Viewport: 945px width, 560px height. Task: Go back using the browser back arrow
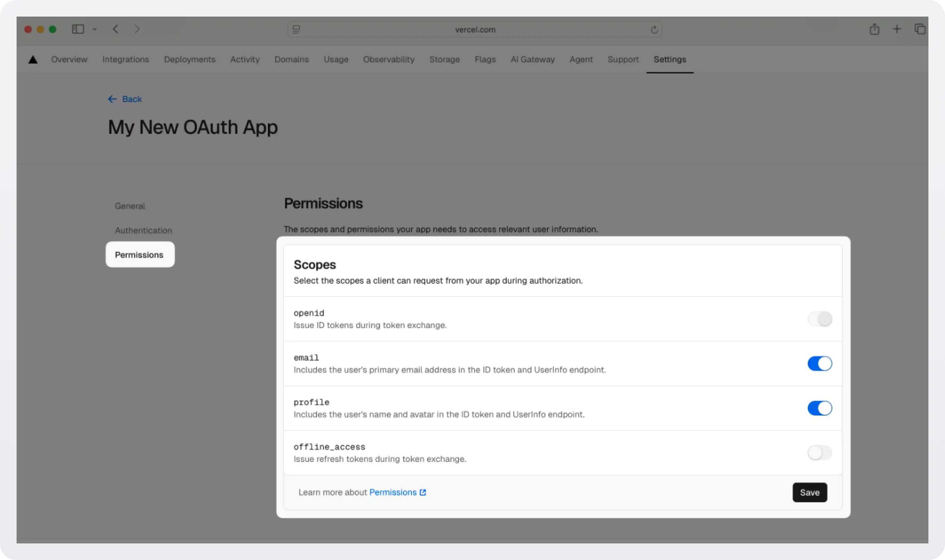click(x=115, y=29)
